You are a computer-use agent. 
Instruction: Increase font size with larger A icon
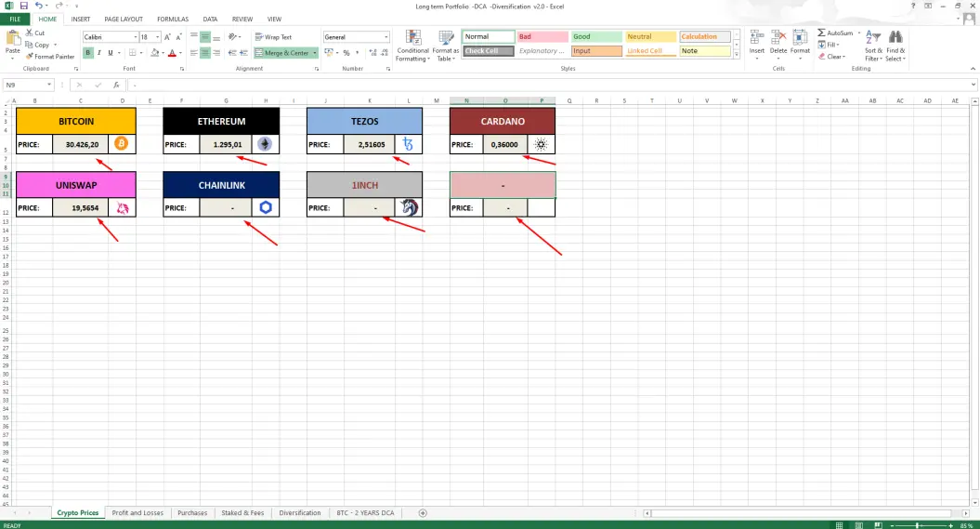coord(167,37)
